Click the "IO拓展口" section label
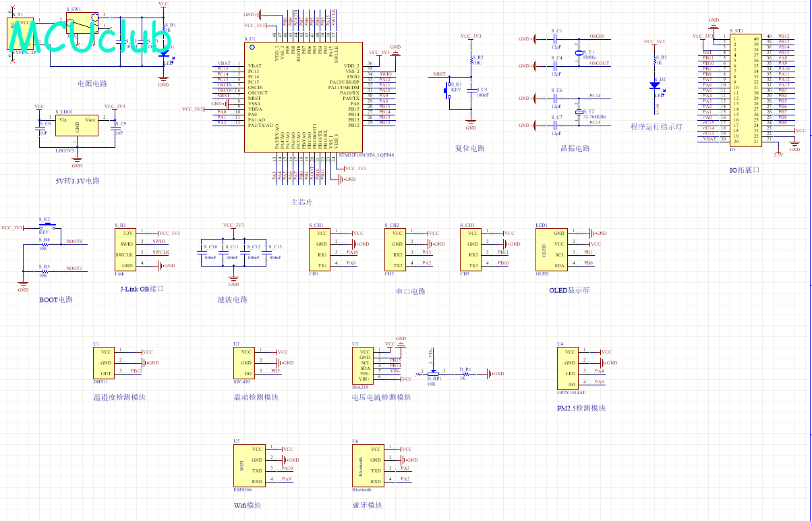The image size is (812, 521). coord(745,170)
